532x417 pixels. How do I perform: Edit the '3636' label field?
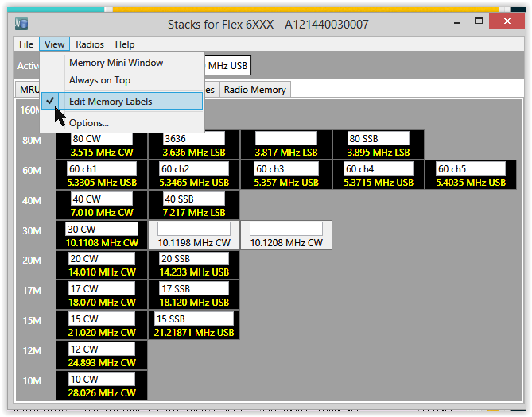pos(194,139)
